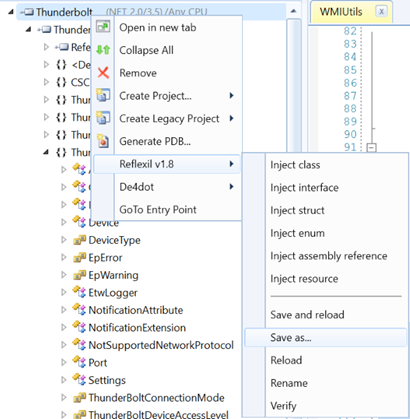410x419 pixels.
Task: Open the De4dot submenu
Action: pos(167,187)
